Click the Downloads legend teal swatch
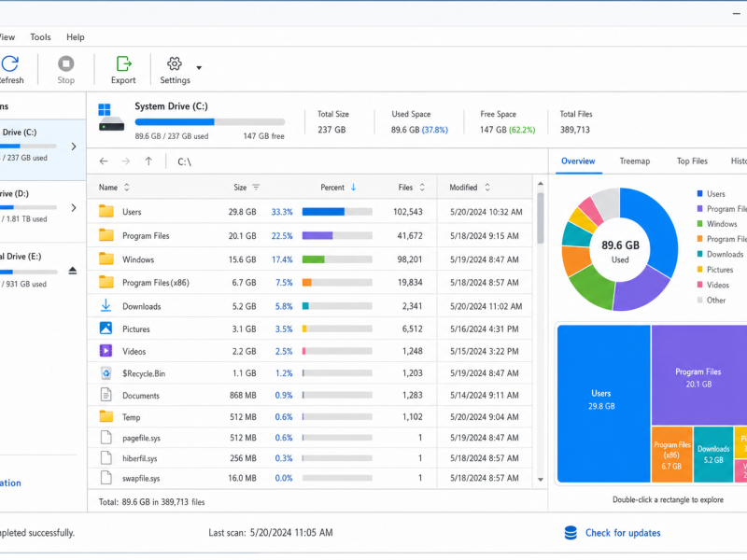The image size is (747, 560). click(699, 254)
